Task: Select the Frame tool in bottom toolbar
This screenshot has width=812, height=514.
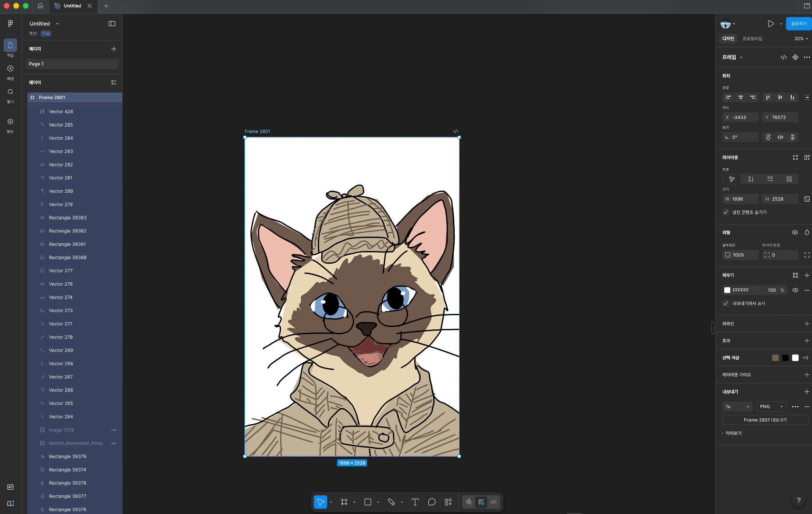Action: pos(344,502)
